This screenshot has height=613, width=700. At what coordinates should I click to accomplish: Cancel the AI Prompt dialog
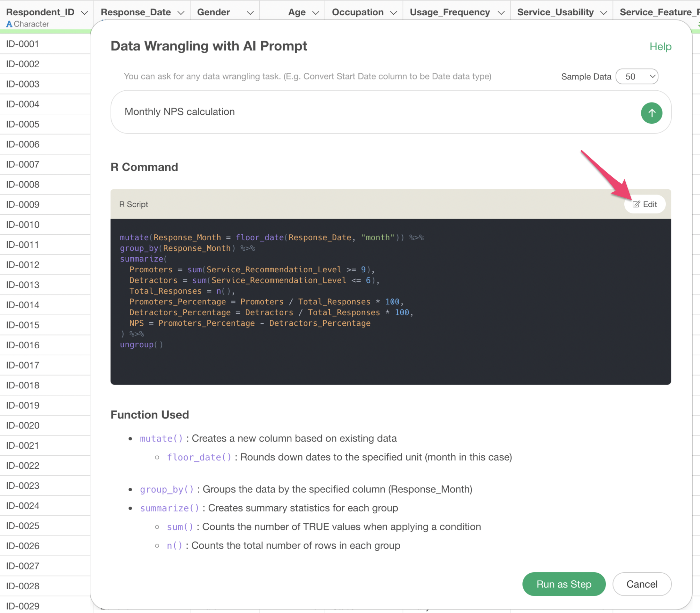pos(641,584)
